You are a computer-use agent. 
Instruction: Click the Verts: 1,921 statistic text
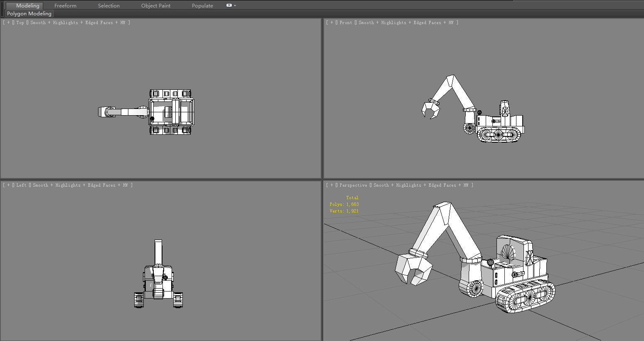click(x=344, y=211)
